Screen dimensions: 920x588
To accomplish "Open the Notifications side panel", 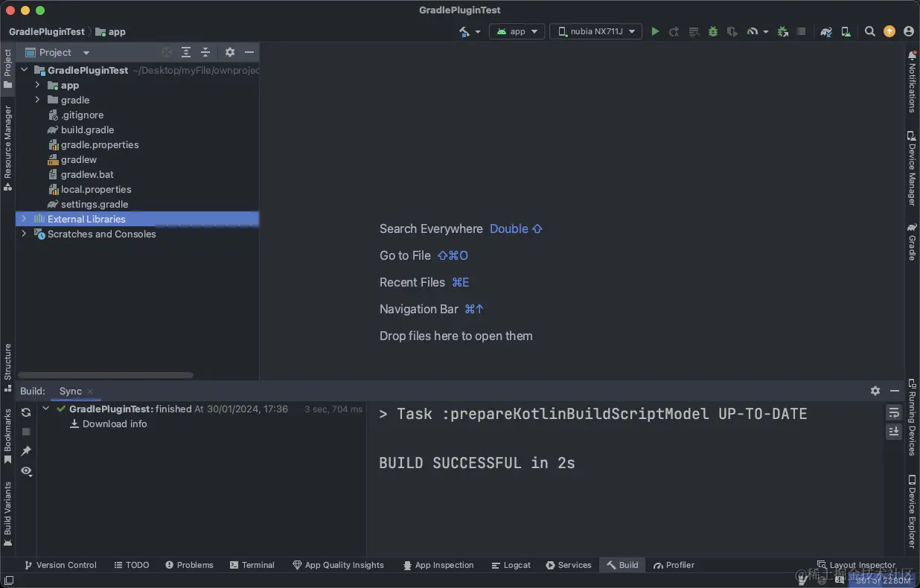I will [x=912, y=83].
